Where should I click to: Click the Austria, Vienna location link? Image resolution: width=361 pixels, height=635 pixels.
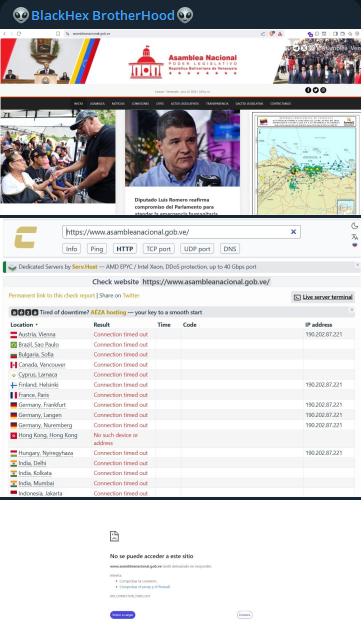[x=36, y=334]
